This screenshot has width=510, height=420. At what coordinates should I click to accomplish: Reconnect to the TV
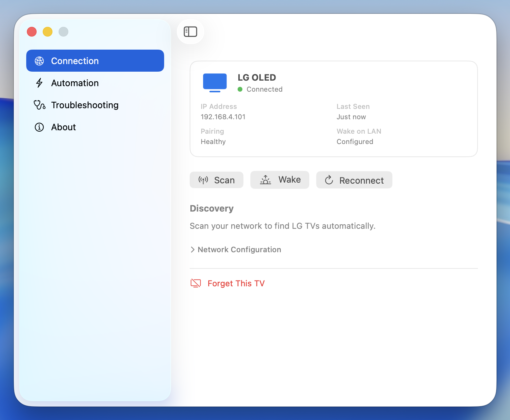(354, 180)
